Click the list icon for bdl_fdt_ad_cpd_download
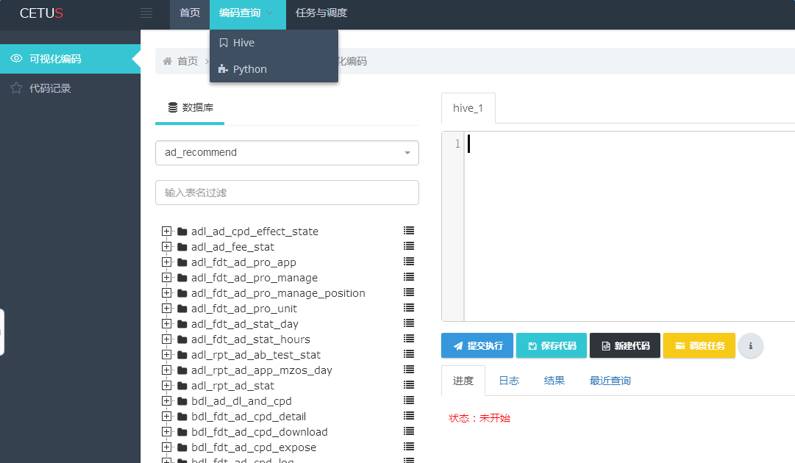This screenshot has height=463, width=795. click(409, 431)
